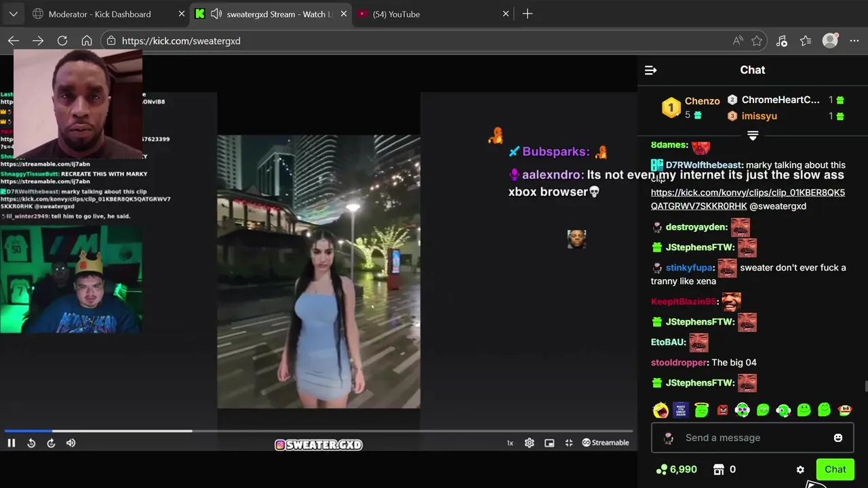This screenshot has height=488, width=868.
Task: Insert the green clown-hair emote
Action: point(783,410)
